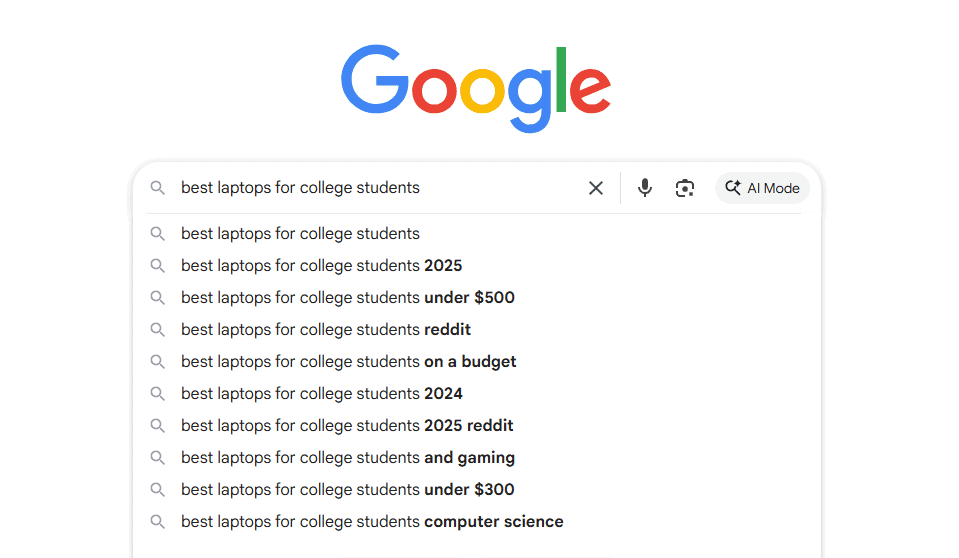The height and width of the screenshot is (558, 959).
Task: Pick the "computer science" suggestion
Action: (372, 522)
